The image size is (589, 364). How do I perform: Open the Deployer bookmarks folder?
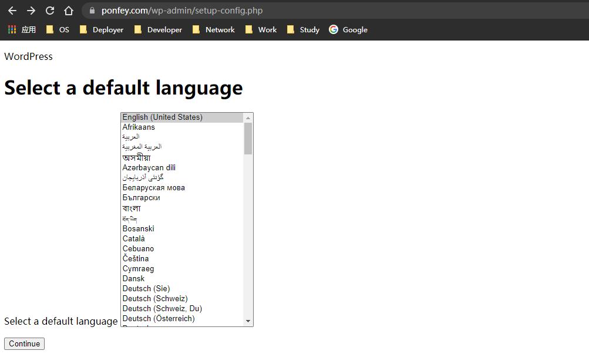[x=102, y=30]
